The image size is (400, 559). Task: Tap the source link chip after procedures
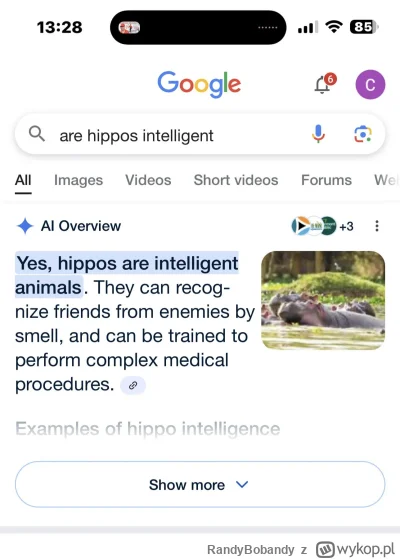[x=133, y=385]
